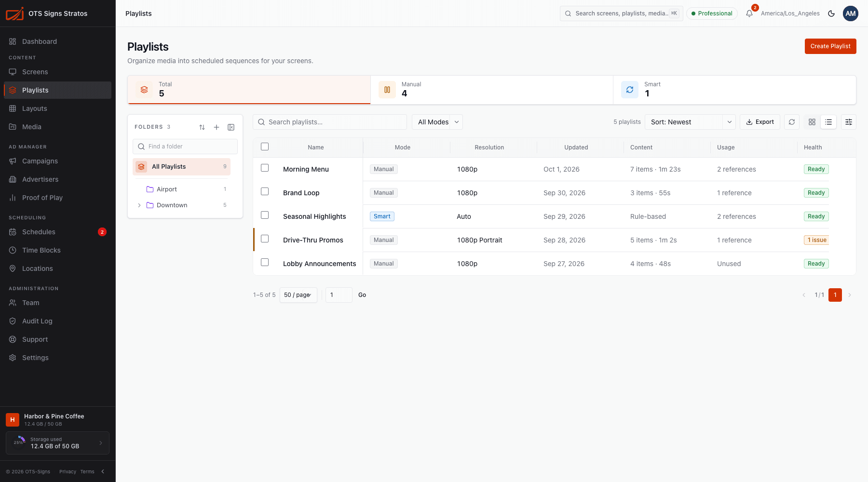Go to Dashboard in sidebar
The image size is (868, 482).
pyautogui.click(x=58, y=41)
